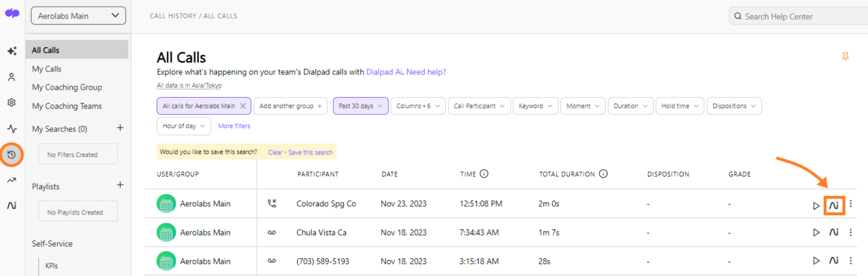Click the Clear link

pyautogui.click(x=275, y=152)
